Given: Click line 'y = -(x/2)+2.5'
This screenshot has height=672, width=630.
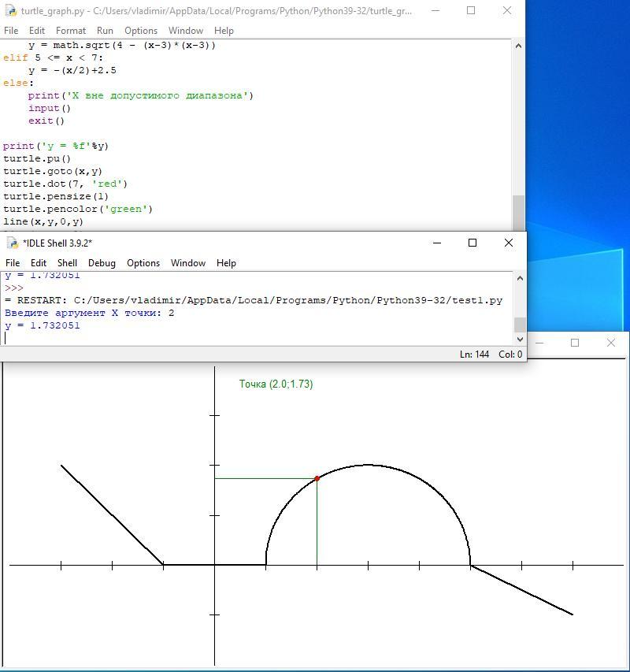Looking at the screenshot, I should coord(72,70).
